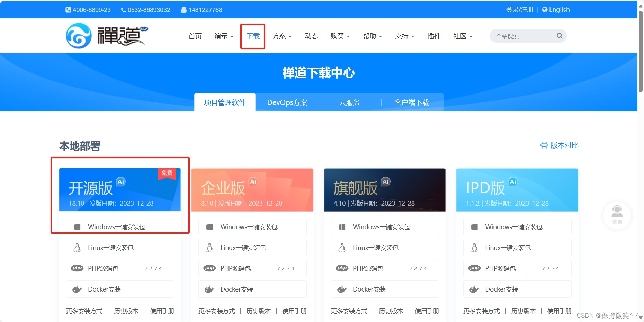Switch to the 客户端下载 tab
The width and height of the screenshot is (644, 322).
[x=412, y=102]
